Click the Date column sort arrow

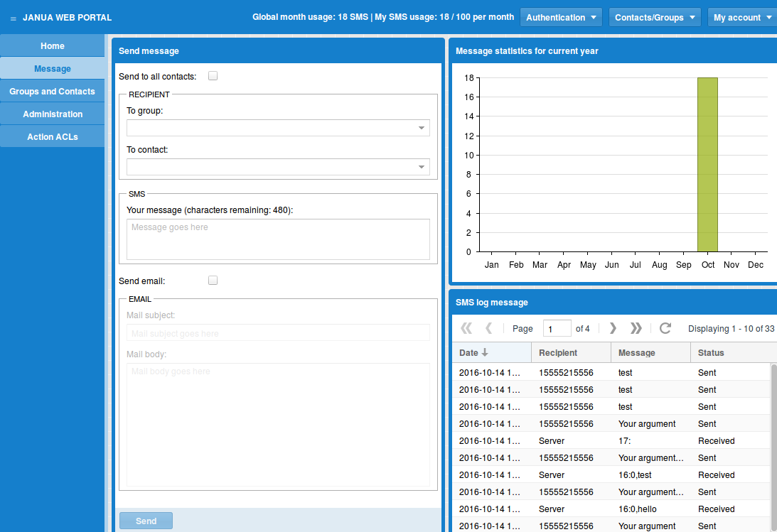[x=485, y=352]
